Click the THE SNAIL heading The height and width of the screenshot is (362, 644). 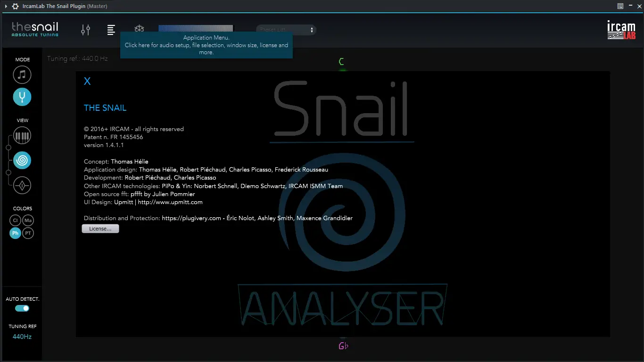click(x=105, y=108)
